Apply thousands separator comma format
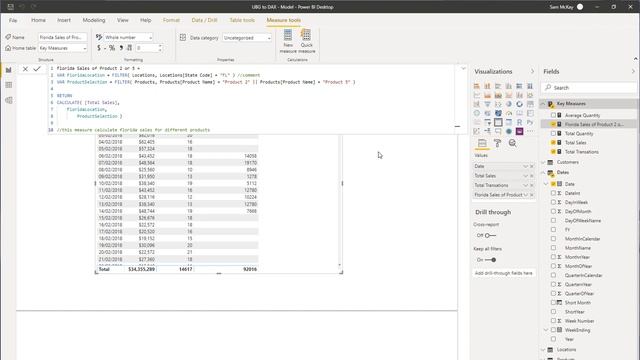 coord(121,48)
